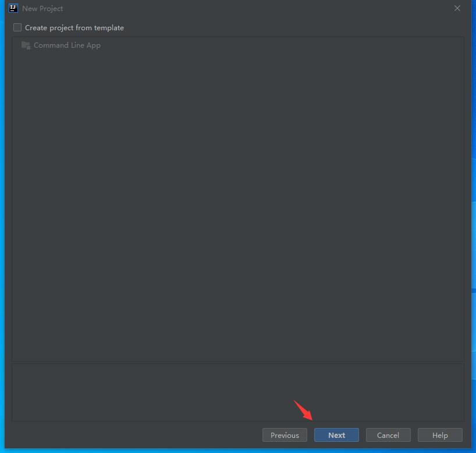This screenshot has width=476, height=453.
Task: Go to the Next wizard step
Action: tap(336, 435)
